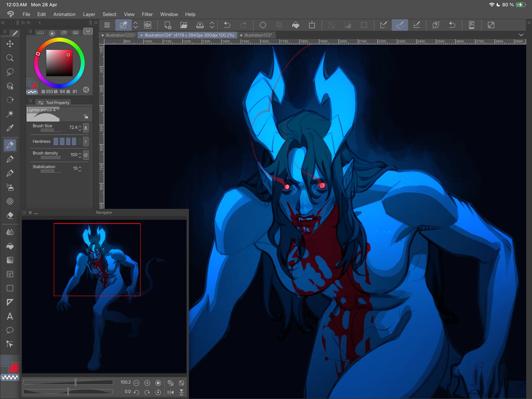The image size is (532, 399).
Task: Adjust Stabilization stepper arrows
Action: [x=80, y=168]
